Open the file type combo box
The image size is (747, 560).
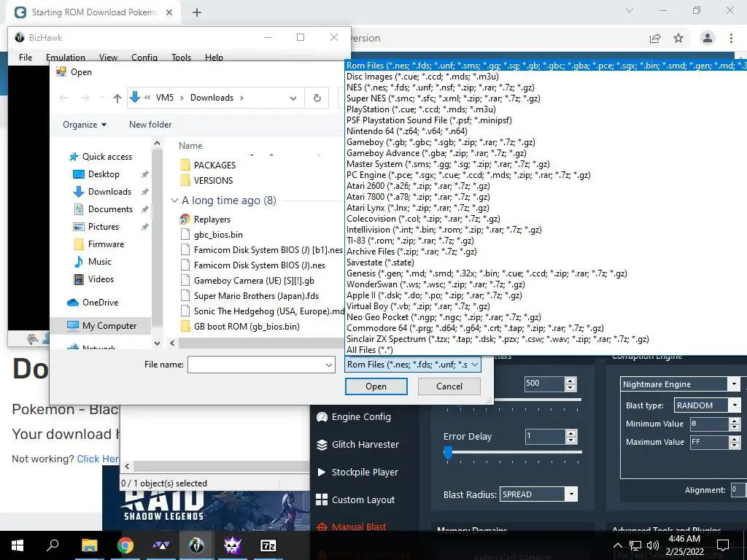(x=413, y=365)
